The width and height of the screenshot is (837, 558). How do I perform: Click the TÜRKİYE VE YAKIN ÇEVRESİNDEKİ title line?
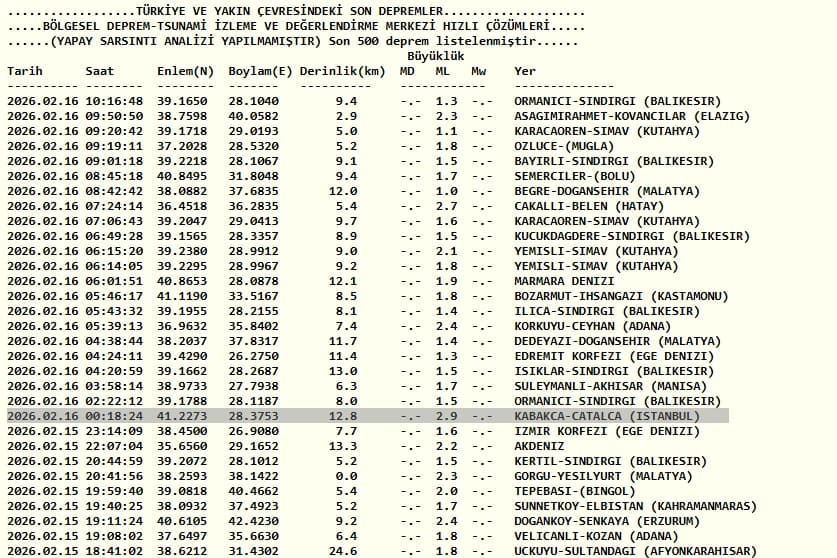point(296,11)
